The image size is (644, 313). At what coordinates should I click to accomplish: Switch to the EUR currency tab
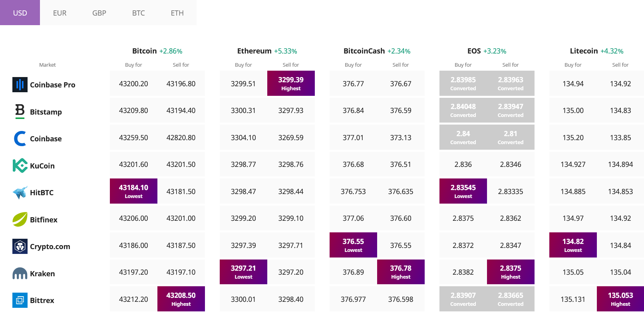click(60, 13)
